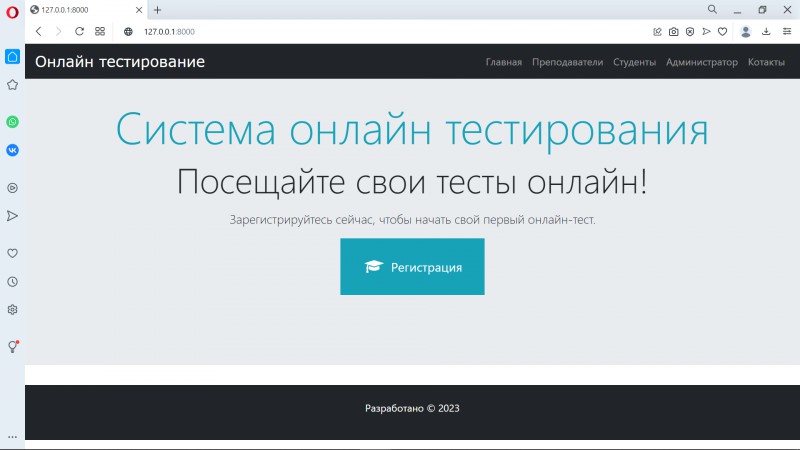Go back with the browser back arrow
This screenshot has width=800, height=450.
[x=38, y=32]
